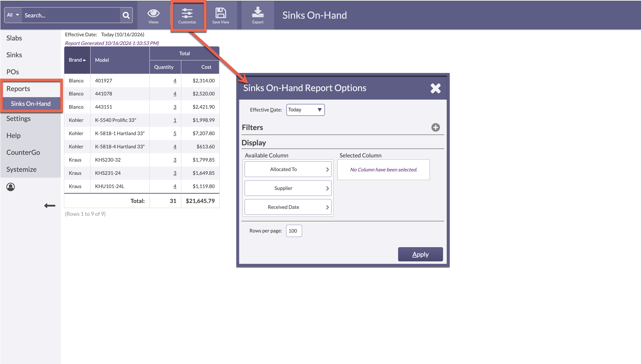
Task: Open the Settings menu item
Action: tap(18, 118)
